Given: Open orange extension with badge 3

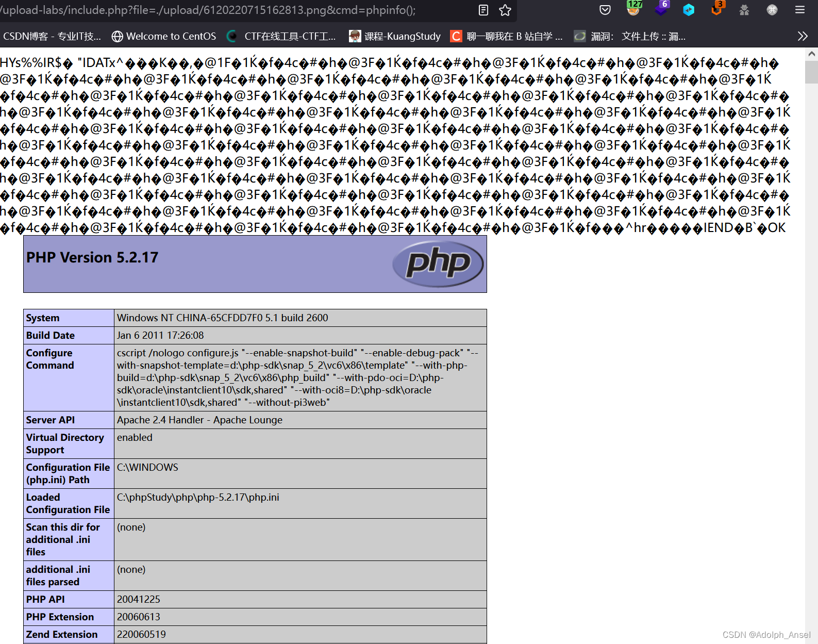Looking at the screenshot, I should 717,8.
